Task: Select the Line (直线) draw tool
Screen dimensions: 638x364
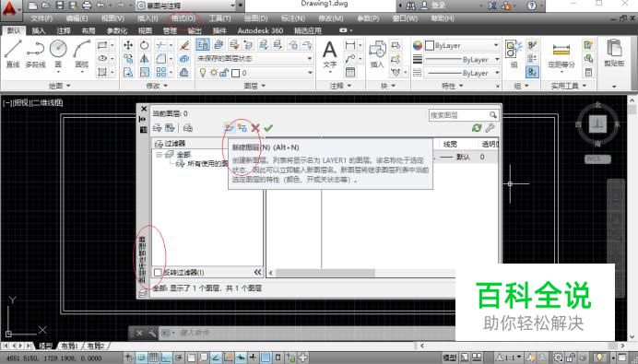Action: coord(13,53)
